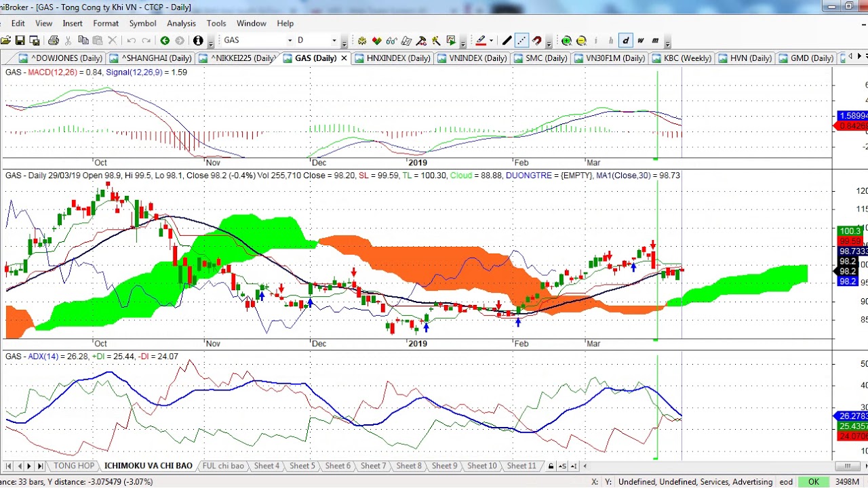
Task: Expand the toolbar overflow after play-chart icon
Action: pyautogui.click(x=463, y=43)
